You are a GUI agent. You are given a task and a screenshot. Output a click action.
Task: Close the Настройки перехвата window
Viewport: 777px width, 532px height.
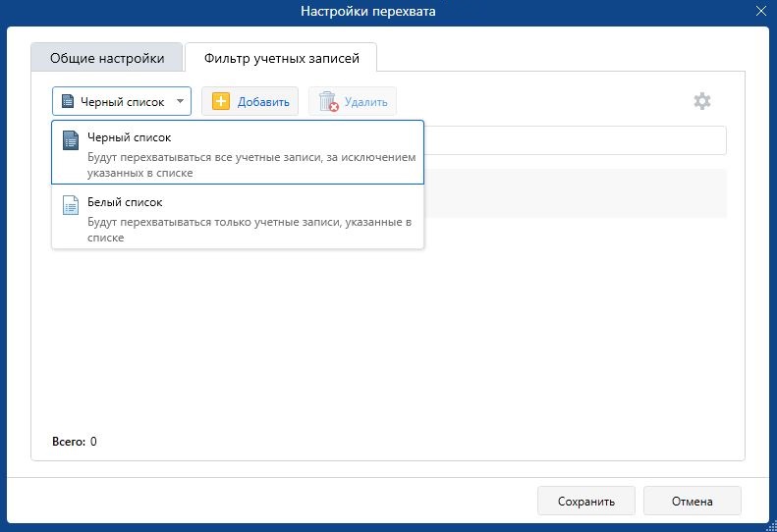click(761, 11)
